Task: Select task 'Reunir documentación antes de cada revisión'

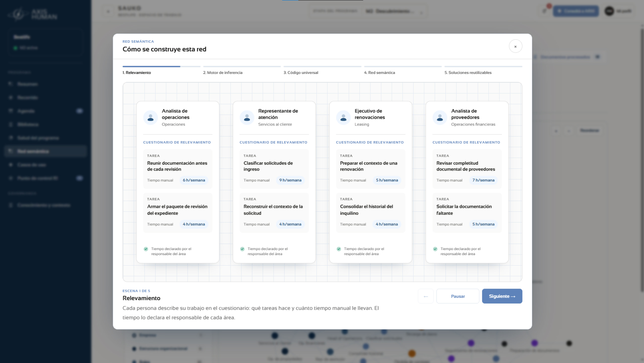Action: pos(178,169)
